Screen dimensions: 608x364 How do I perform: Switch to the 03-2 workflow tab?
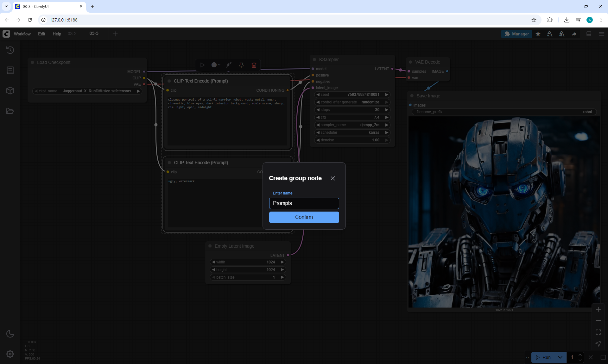[x=72, y=34]
